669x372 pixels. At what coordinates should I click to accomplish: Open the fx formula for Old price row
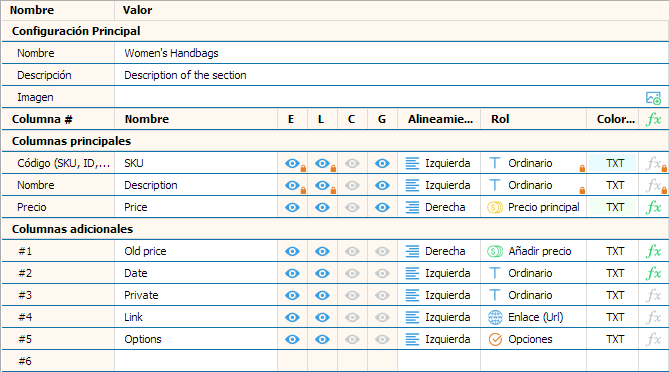[x=653, y=251]
